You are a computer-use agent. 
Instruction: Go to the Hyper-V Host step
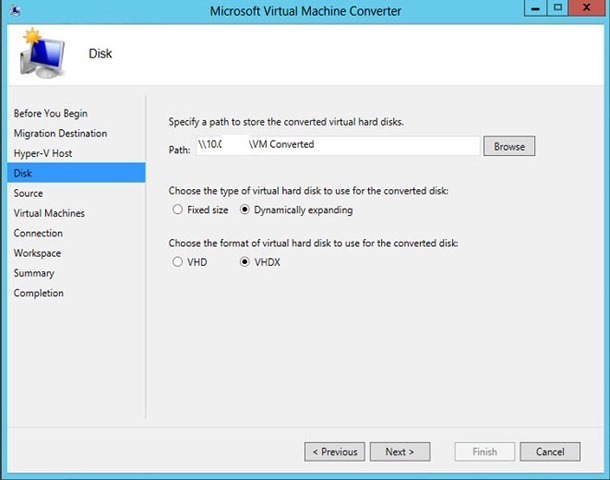tap(43, 153)
